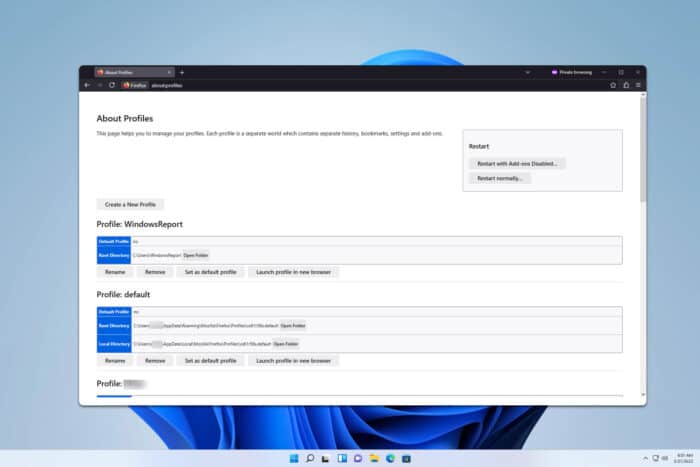The image size is (700, 467).
Task: Open taskbar Search magnifier icon
Action: tap(310, 458)
